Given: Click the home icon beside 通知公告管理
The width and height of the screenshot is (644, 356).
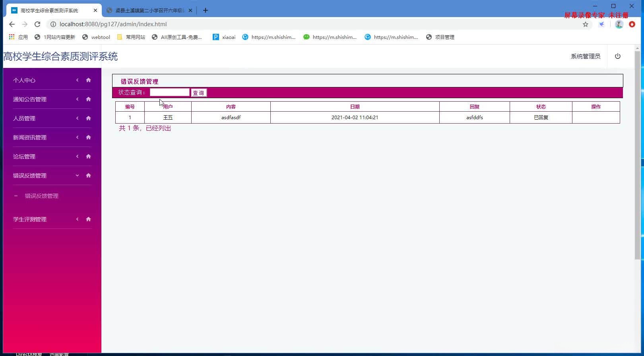Looking at the screenshot, I should (x=88, y=99).
